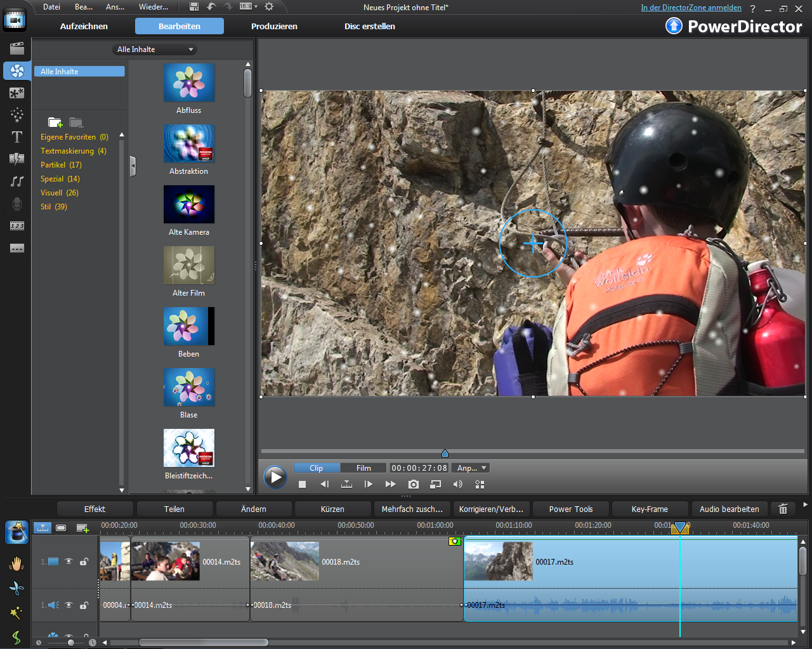Image resolution: width=812 pixels, height=649 pixels.
Task: Click the undo arrow icon
Action: (211, 6)
